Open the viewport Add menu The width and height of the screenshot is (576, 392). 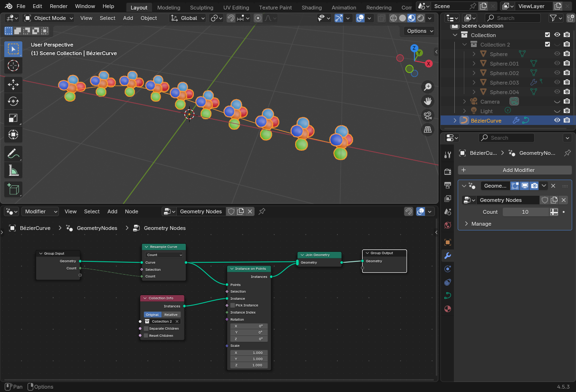128,18
